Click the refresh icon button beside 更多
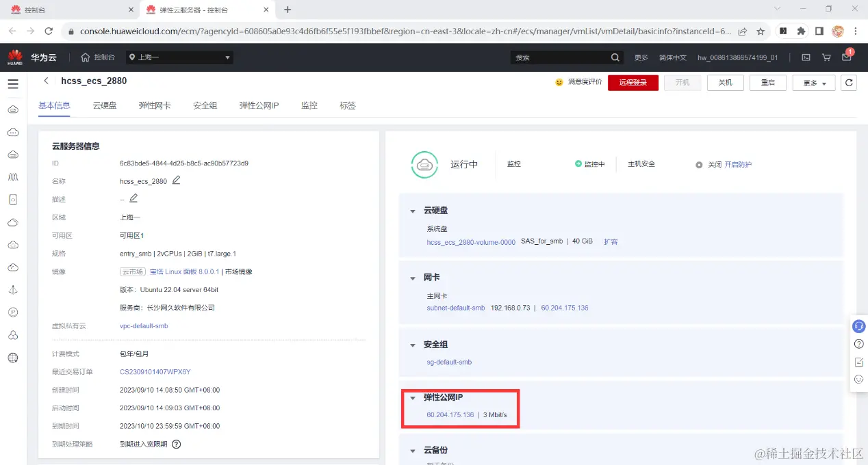 tap(849, 83)
